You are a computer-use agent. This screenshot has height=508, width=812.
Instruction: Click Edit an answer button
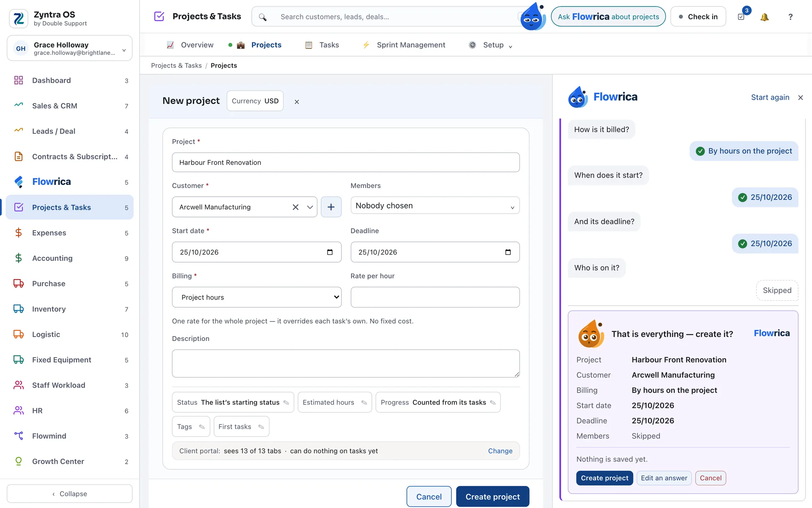[664, 478]
